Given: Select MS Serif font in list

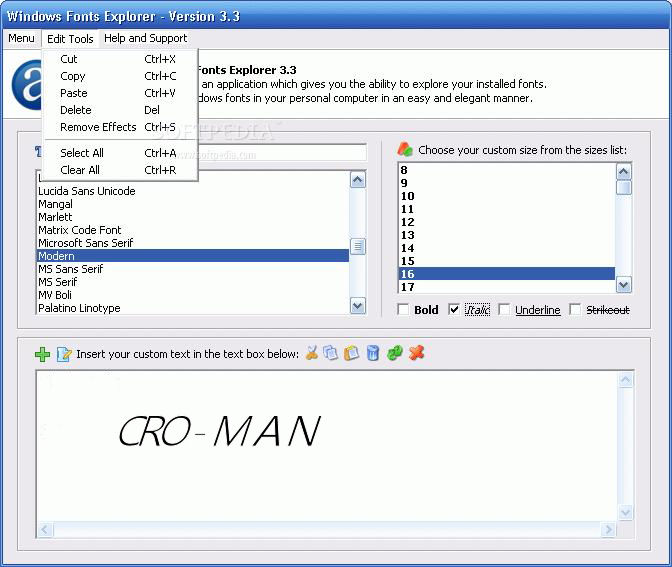Looking at the screenshot, I should tap(193, 282).
